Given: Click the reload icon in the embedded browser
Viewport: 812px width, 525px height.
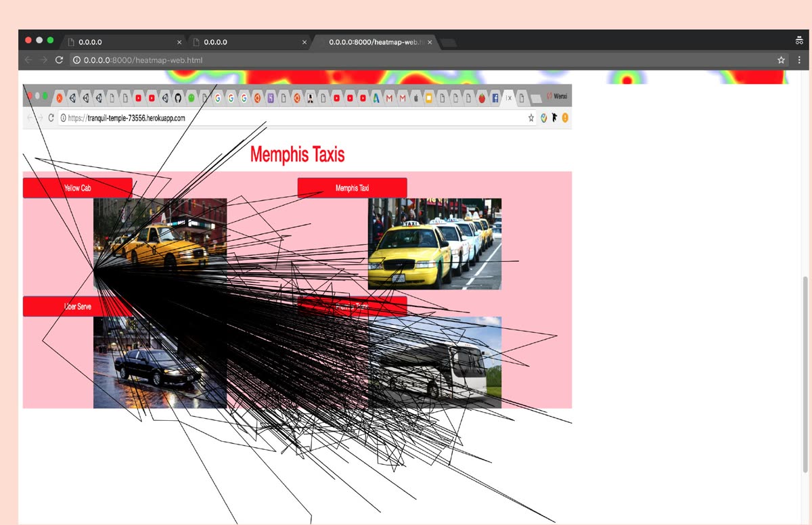Looking at the screenshot, I should (x=51, y=118).
